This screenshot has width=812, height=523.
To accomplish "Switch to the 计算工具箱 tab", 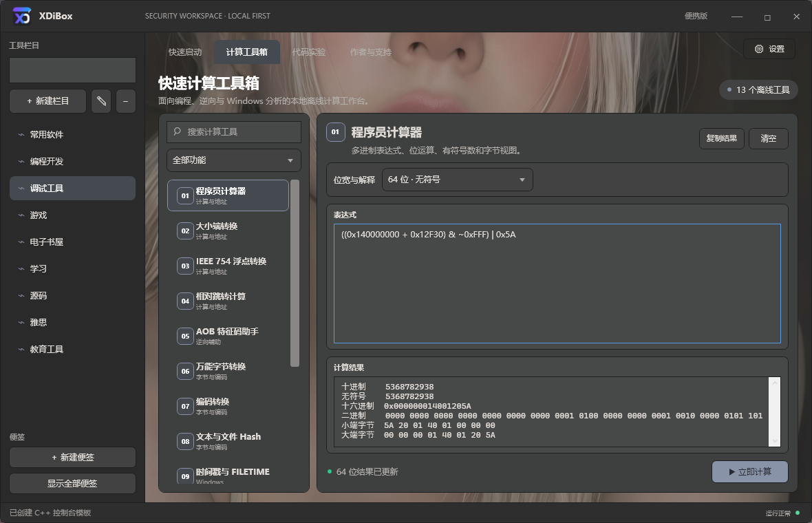I will [x=247, y=52].
